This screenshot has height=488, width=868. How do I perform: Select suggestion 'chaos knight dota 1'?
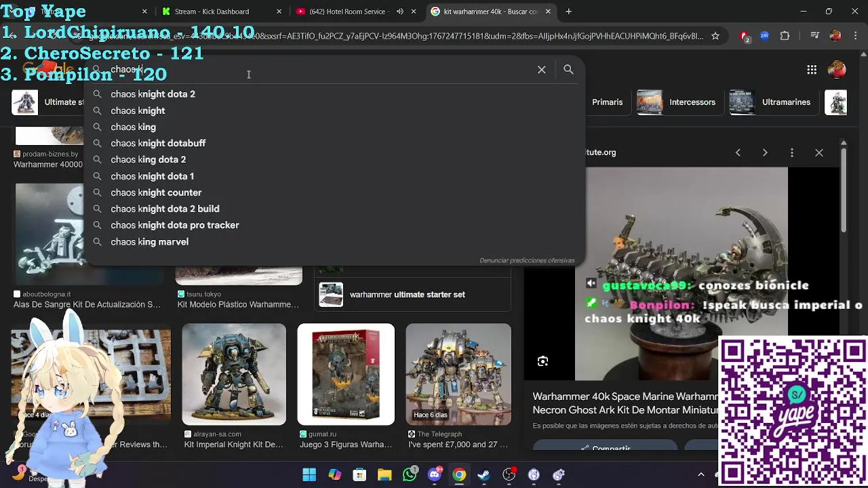tap(334, 176)
